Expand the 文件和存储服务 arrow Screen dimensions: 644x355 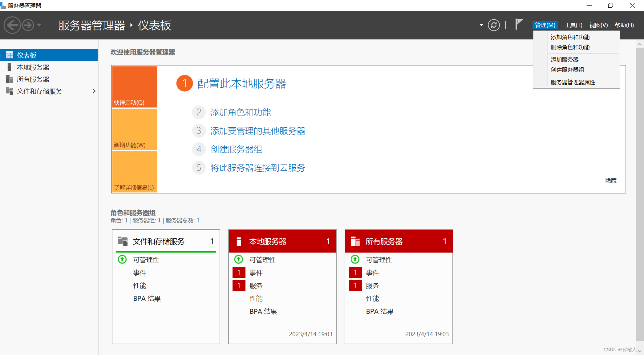point(94,91)
